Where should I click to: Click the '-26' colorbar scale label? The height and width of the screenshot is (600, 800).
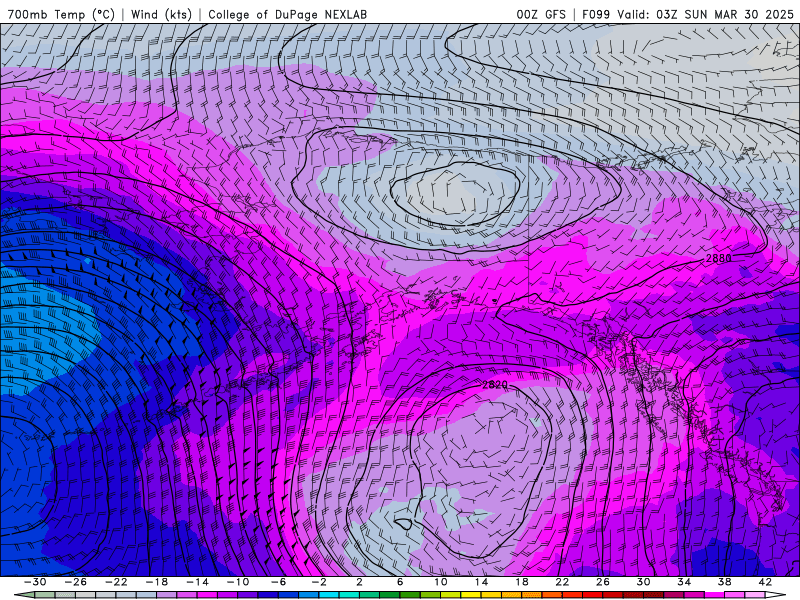point(76,582)
